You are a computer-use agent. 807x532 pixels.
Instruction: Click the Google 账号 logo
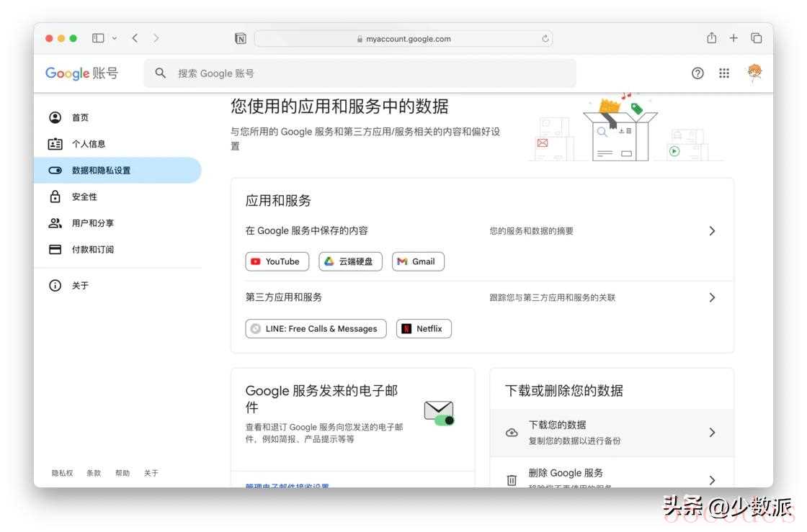click(82, 73)
